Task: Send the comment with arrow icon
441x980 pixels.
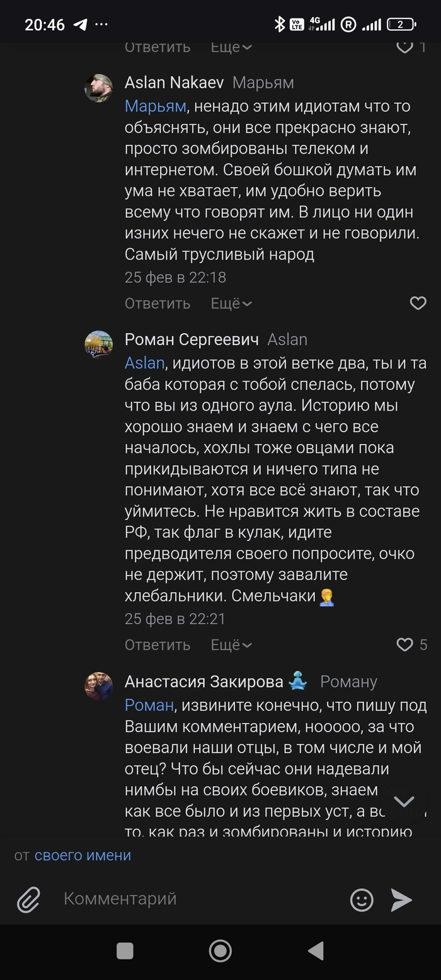Action: pyautogui.click(x=401, y=899)
